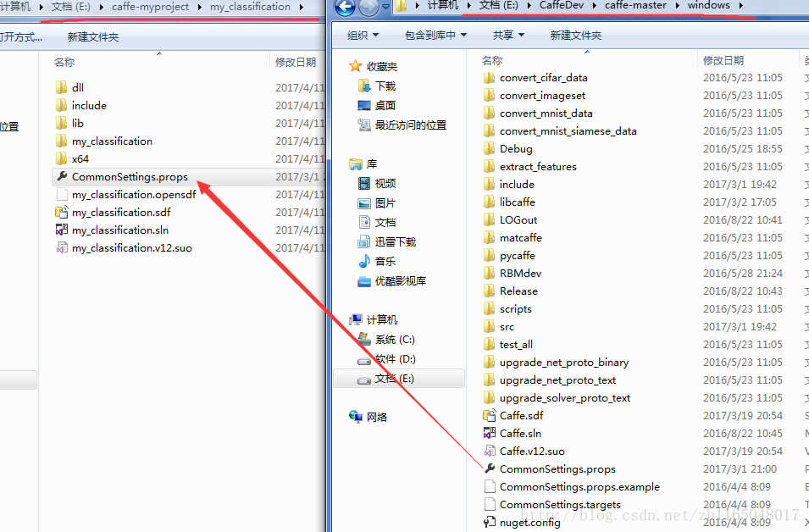
Task: Expand arrow after windows in right address bar
Action: [741, 6]
